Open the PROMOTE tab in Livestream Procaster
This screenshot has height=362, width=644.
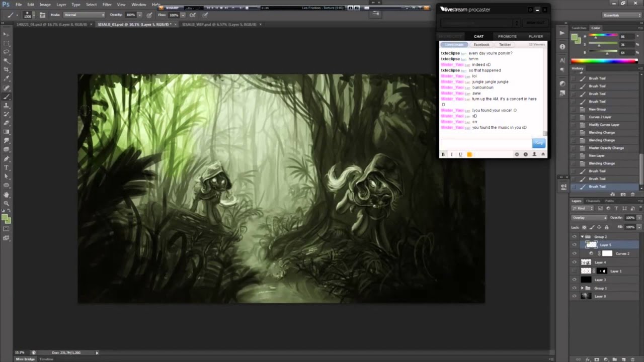pyautogui.click(x=507, y=36)
